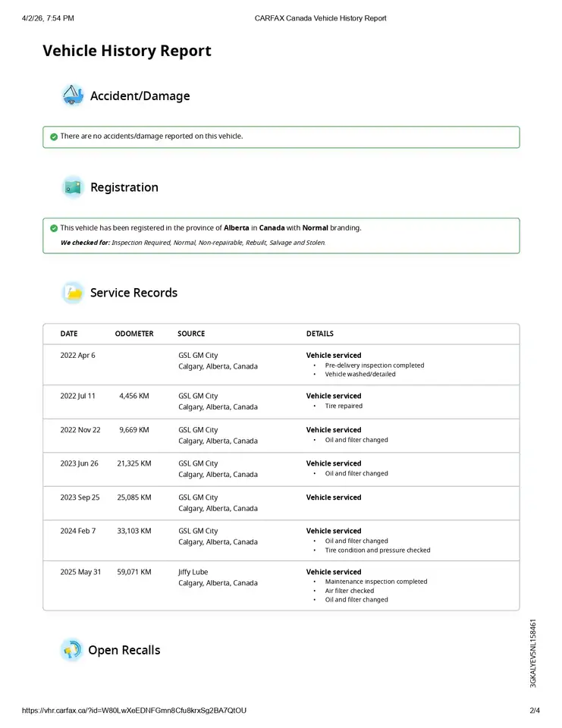Click the 2024 Feb 7 date cell

click(x=78, y=531)
